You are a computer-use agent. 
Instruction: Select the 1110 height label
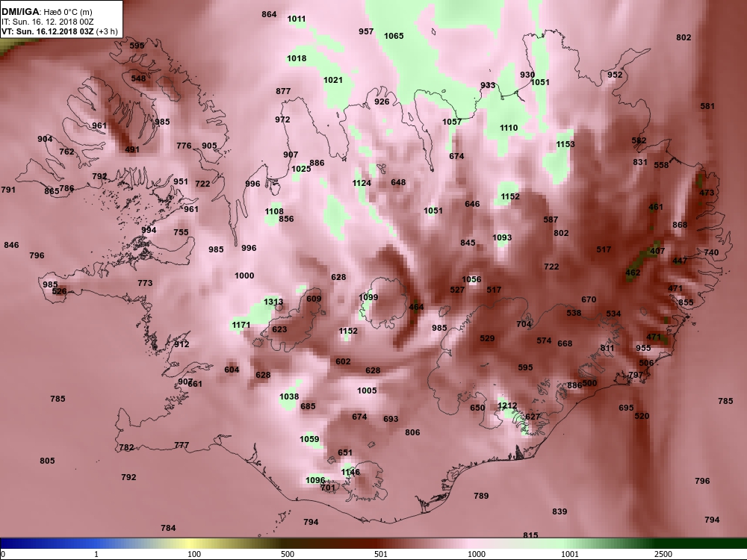point(509,128)
